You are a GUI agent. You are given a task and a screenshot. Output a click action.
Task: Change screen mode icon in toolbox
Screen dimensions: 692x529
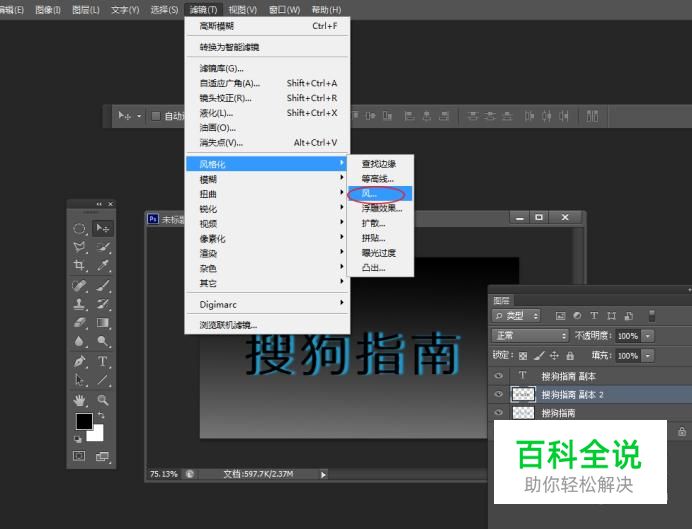tap(102, 456)
